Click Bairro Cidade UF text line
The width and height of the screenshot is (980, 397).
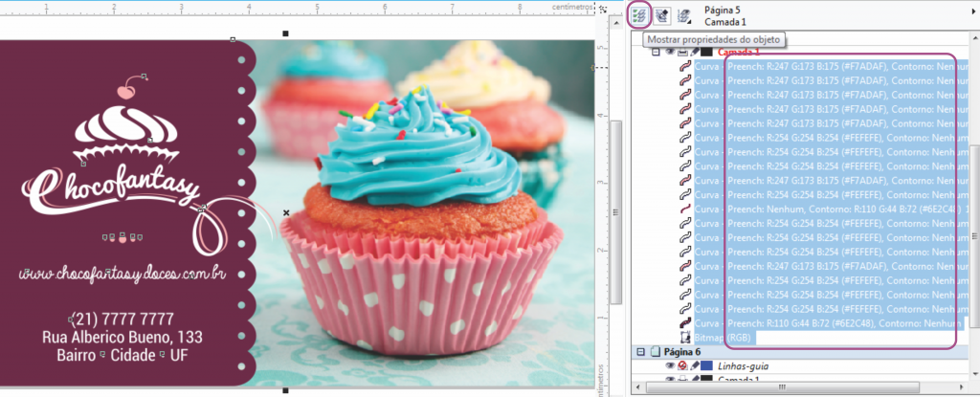coord(122,355)
